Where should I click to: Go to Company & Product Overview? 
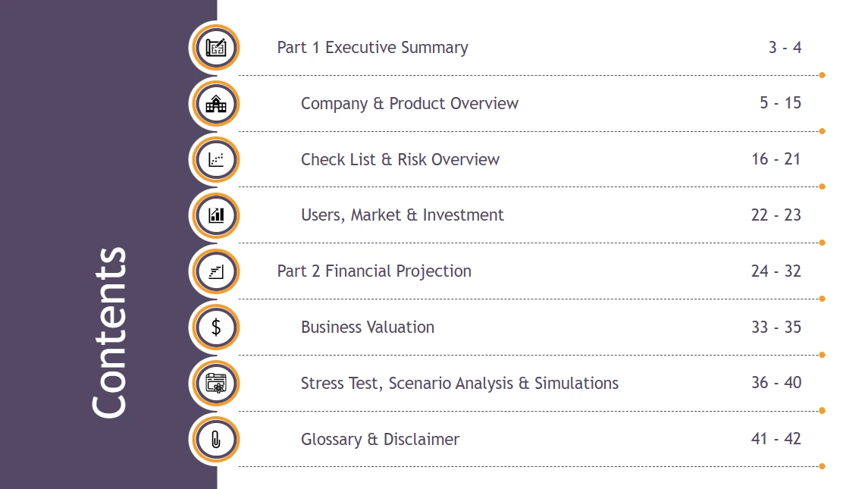(x=409, y=104)
